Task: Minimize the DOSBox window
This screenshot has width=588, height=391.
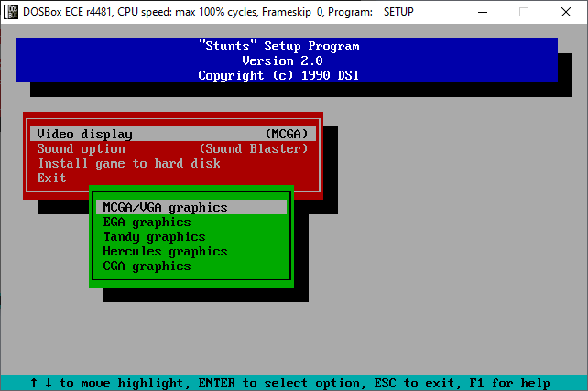Action: [483, 12]
